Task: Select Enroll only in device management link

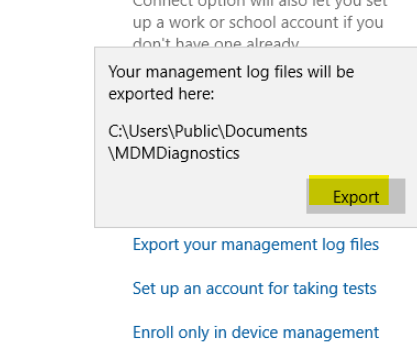Action: pyautogui.click(x=256, y=333)
